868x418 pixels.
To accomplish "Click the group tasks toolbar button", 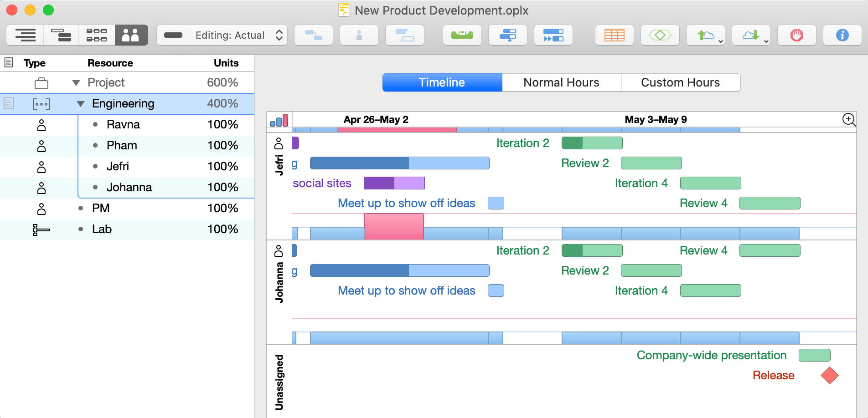I will click(x=405, y=35).
